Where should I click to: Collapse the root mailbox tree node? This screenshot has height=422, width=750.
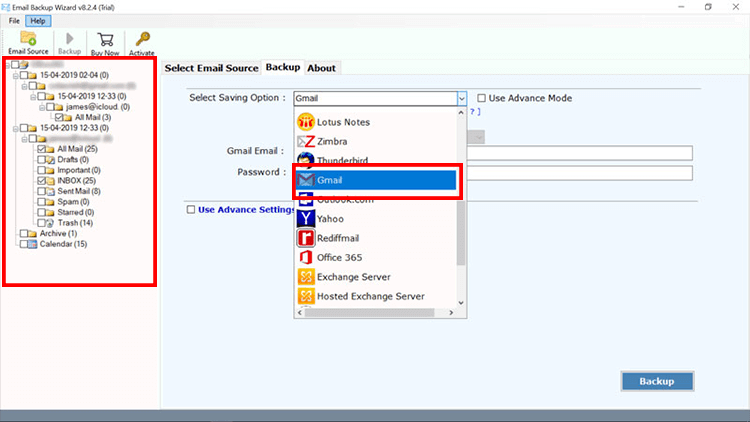[x=7, y=65]
